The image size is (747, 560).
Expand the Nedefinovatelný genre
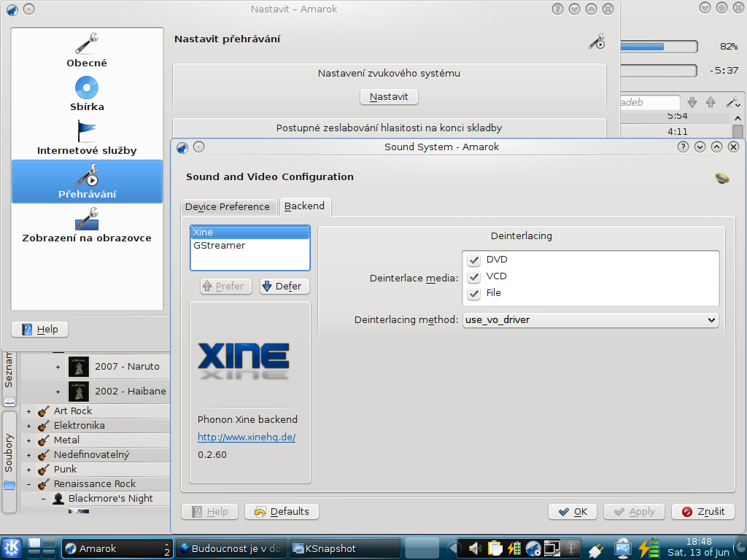(x=29, y=455)
